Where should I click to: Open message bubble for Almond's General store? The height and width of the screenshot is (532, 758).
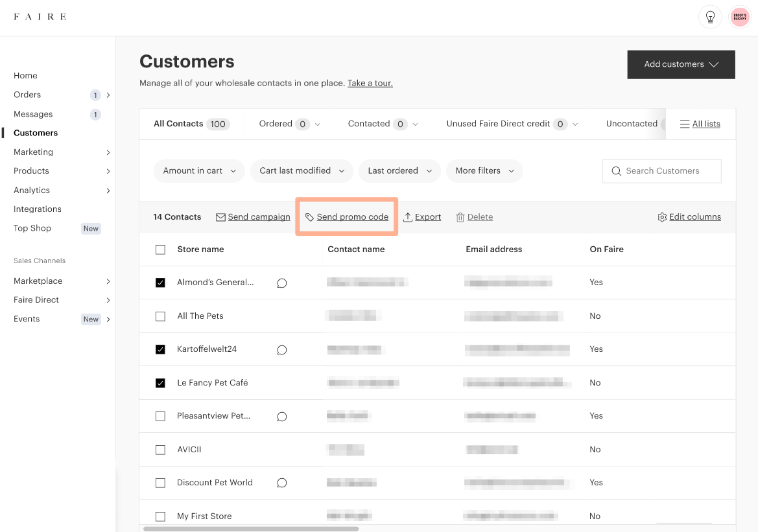(x=282, y=283)
